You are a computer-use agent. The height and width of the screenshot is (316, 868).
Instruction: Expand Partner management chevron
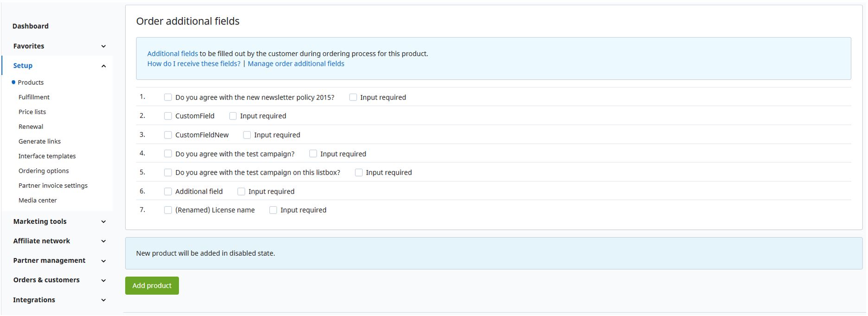click(x=103, y=261)
